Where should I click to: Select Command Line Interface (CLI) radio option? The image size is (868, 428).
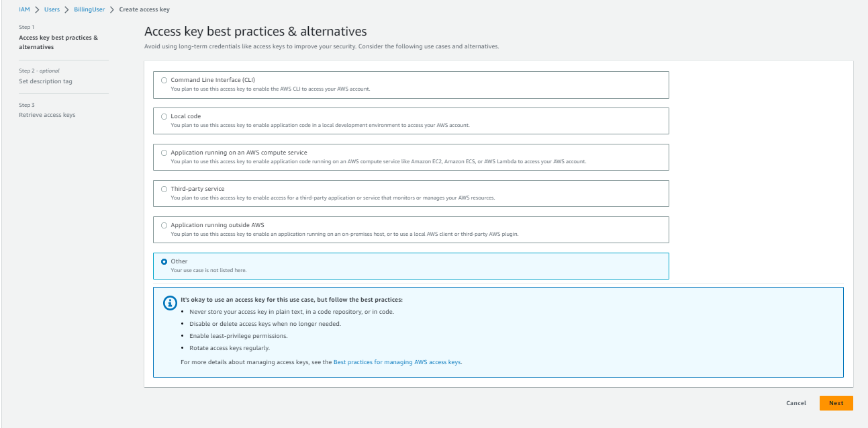pos(164,80)
